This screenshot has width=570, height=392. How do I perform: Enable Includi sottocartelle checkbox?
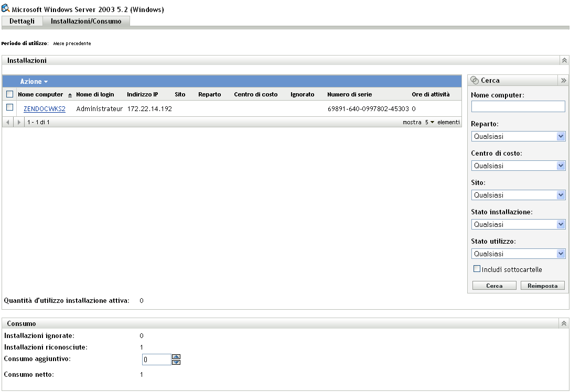[x=477, y=269]
